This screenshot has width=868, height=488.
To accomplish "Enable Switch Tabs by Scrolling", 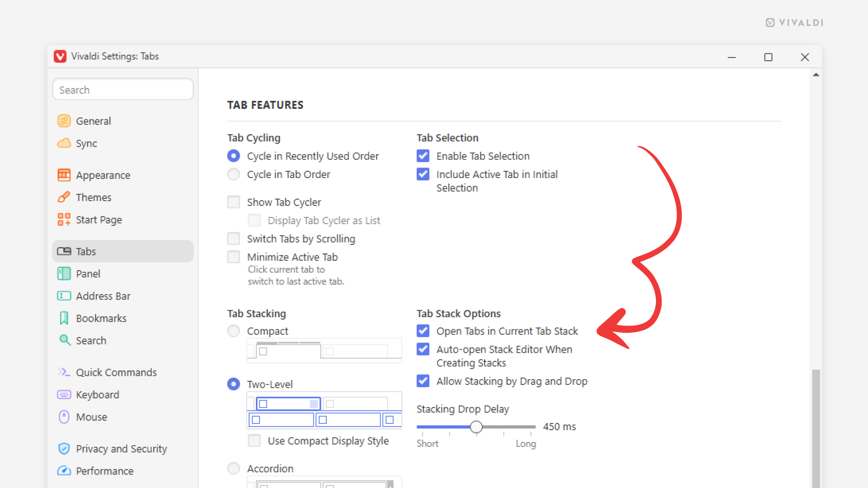I will click(x=234, y=239).
